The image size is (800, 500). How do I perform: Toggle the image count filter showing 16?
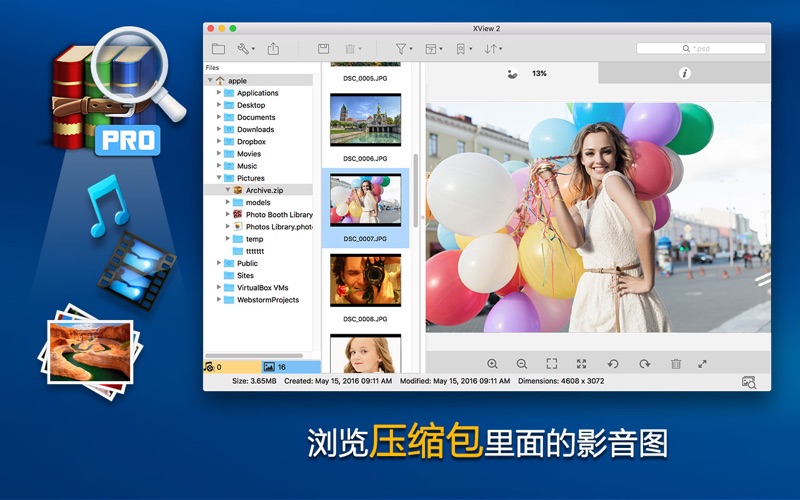[x=290, y=367]
